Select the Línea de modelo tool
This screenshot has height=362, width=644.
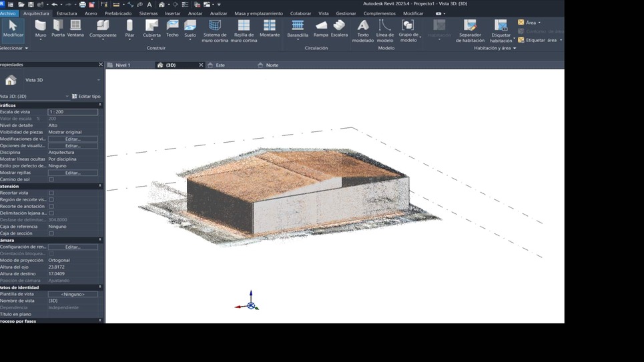click(385, 31)
